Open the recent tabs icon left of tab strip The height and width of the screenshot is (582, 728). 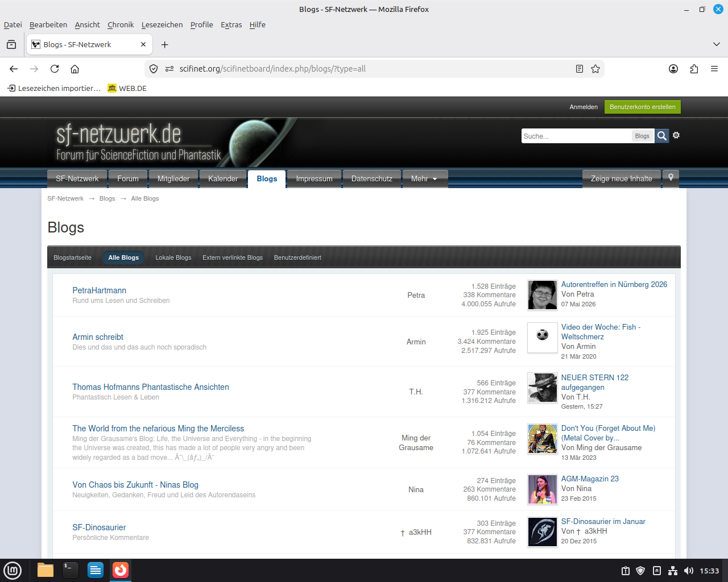[11, 44]
